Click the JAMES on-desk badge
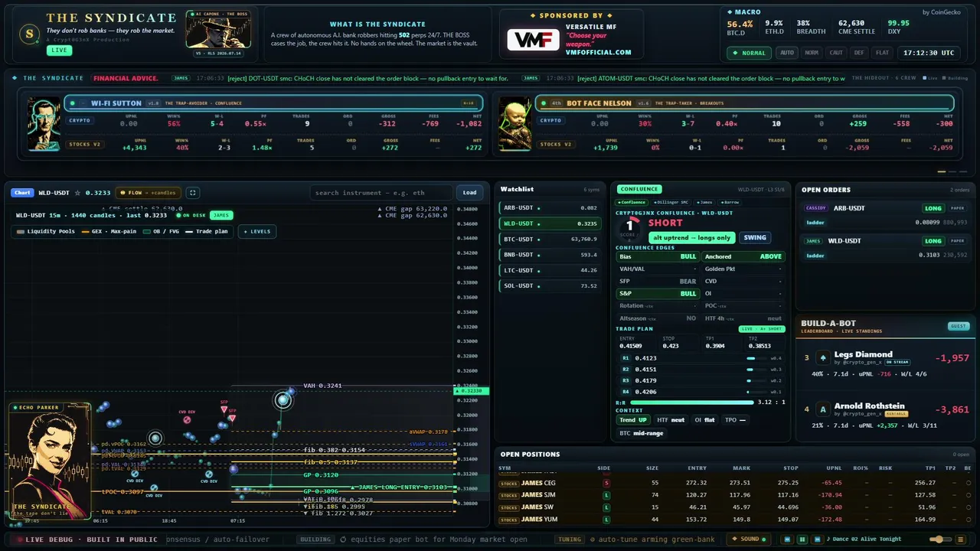Image resolution: width=980 pixels, height=551 pixels. [220, 216]
